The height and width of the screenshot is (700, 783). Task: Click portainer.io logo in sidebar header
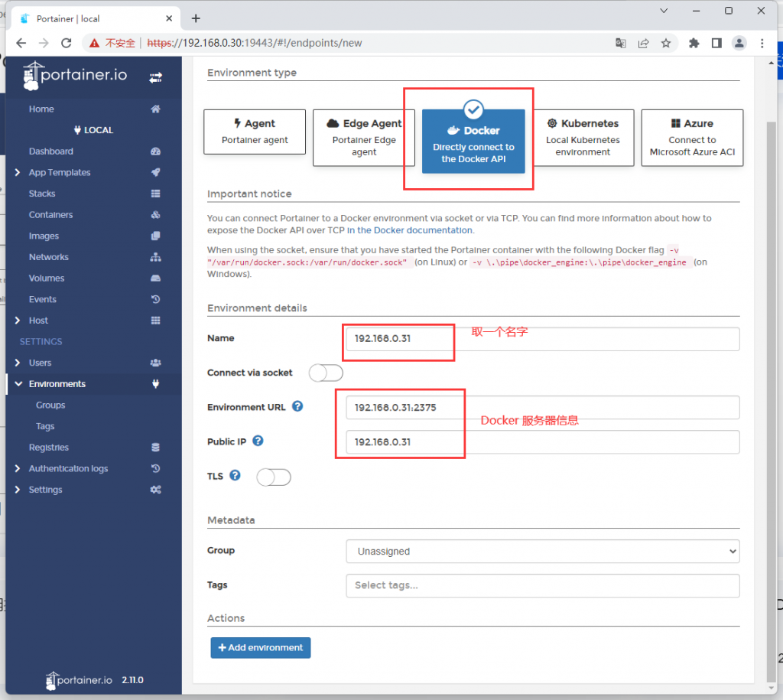tap(75, 76)
